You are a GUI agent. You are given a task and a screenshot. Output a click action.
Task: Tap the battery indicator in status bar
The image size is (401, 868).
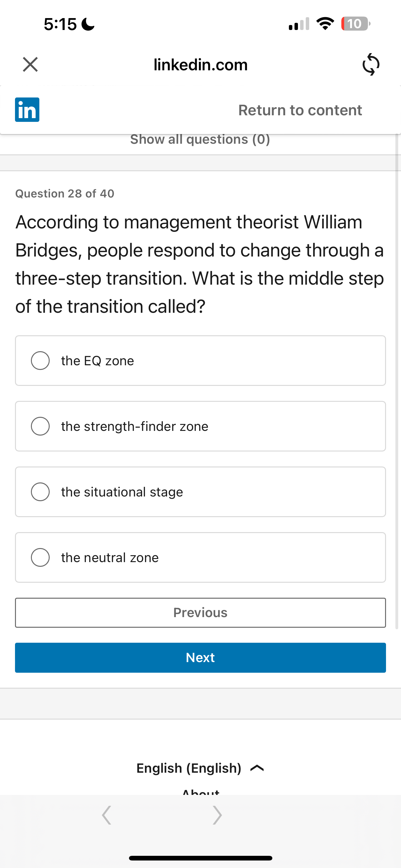pos(355,24)
